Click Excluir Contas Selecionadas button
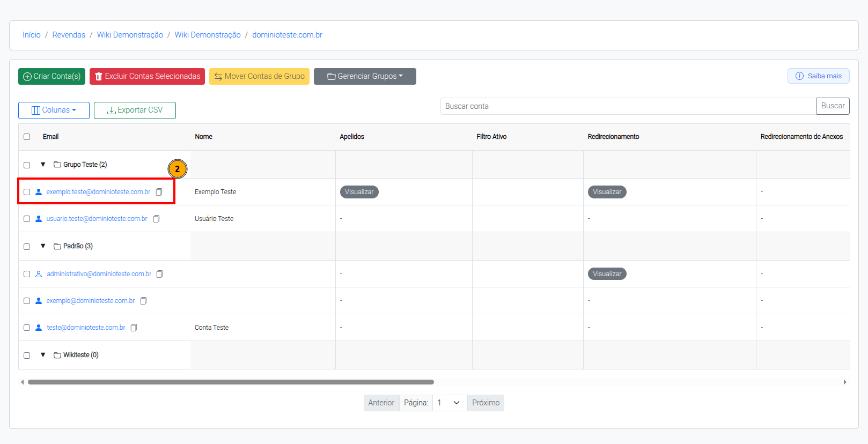Viewport: 868px width, 444px height. point(147,76)
